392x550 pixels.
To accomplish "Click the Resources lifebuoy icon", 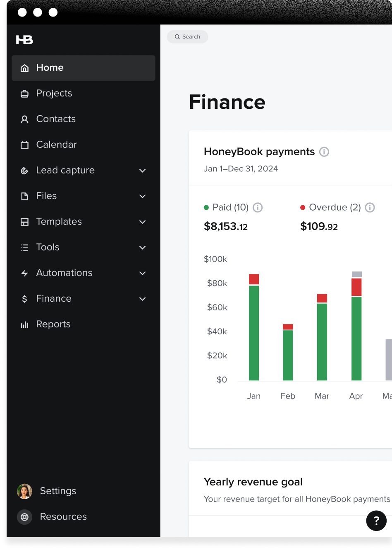I will [x=24, y=517].
